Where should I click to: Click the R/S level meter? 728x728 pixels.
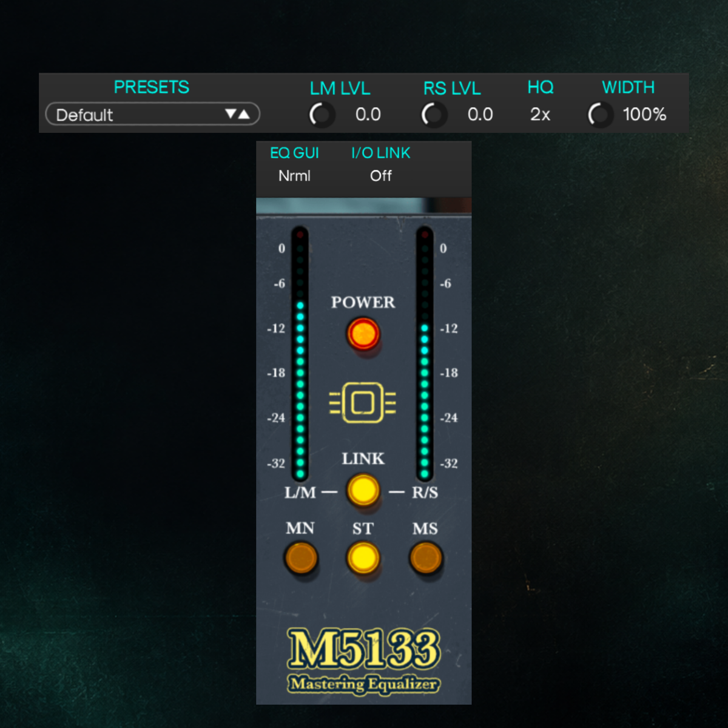pyautogui.click(x=425, y=354)
